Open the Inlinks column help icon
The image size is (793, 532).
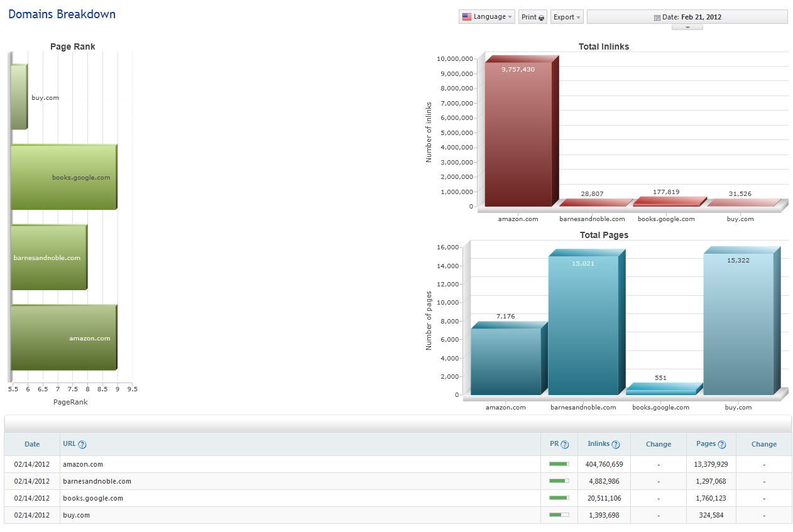(x=616, y=445)
